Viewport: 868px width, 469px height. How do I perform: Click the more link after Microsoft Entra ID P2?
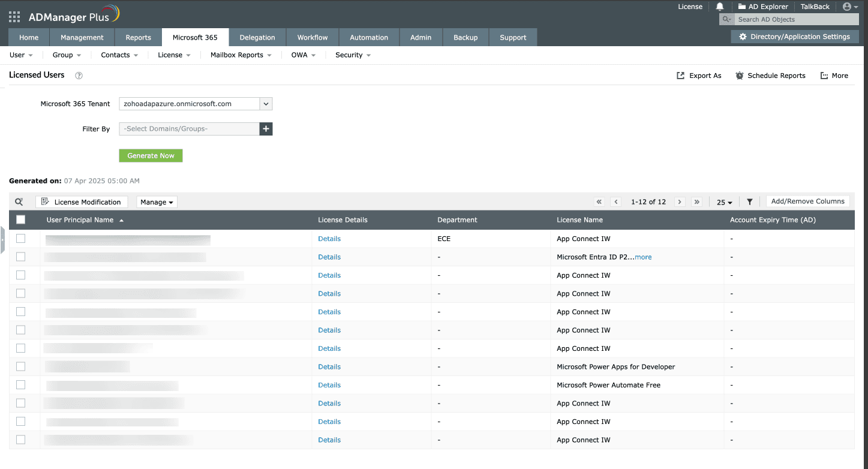(643, 257)
